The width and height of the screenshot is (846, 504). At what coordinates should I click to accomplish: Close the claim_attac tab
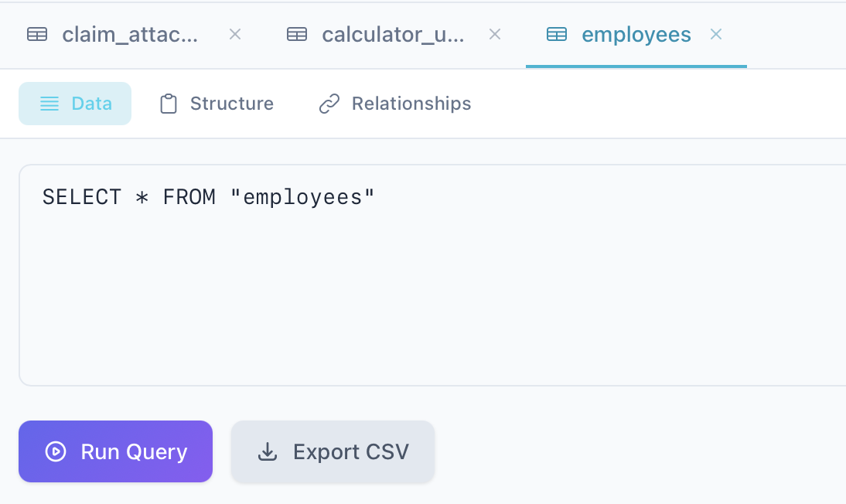pyautogui.click(x=234, y=34)
